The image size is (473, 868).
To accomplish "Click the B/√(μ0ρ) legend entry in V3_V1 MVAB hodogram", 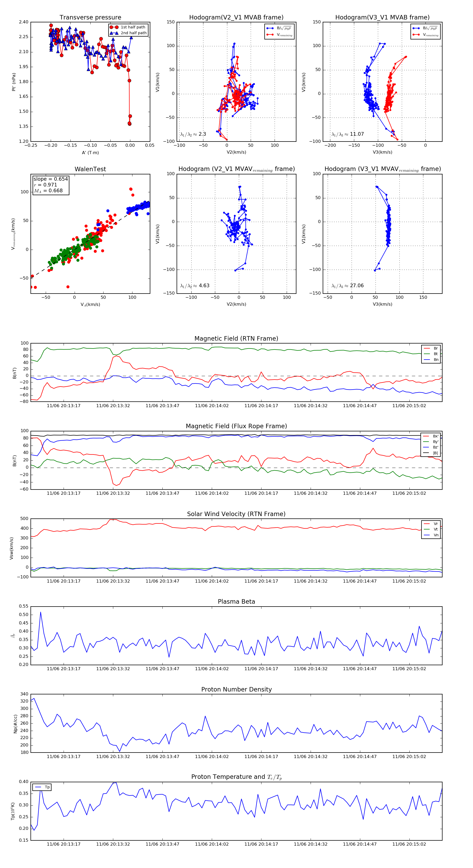I will click(425, 28).
